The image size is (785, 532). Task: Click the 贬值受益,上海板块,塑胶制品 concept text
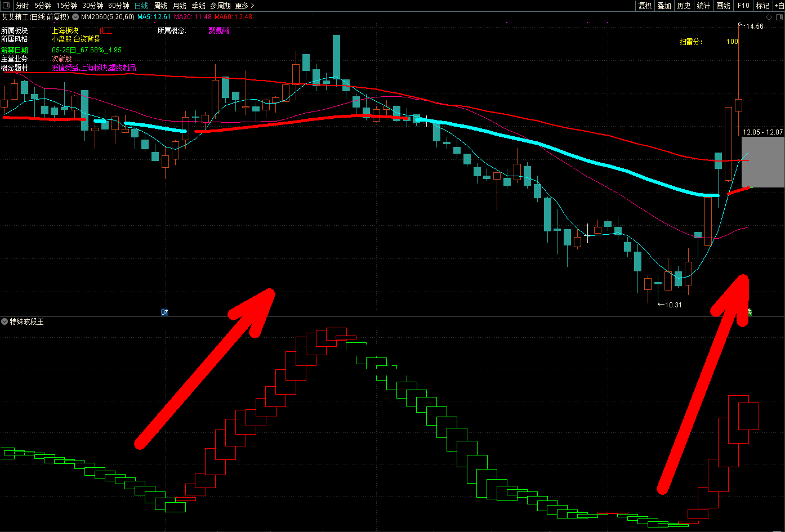pos(93,68)
